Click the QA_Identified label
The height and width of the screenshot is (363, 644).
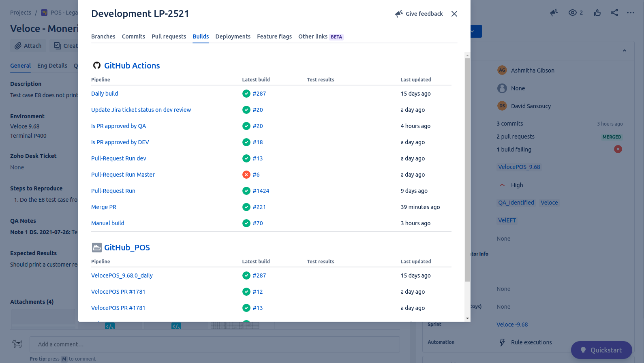pyautogui.click(x=516, y=203)
